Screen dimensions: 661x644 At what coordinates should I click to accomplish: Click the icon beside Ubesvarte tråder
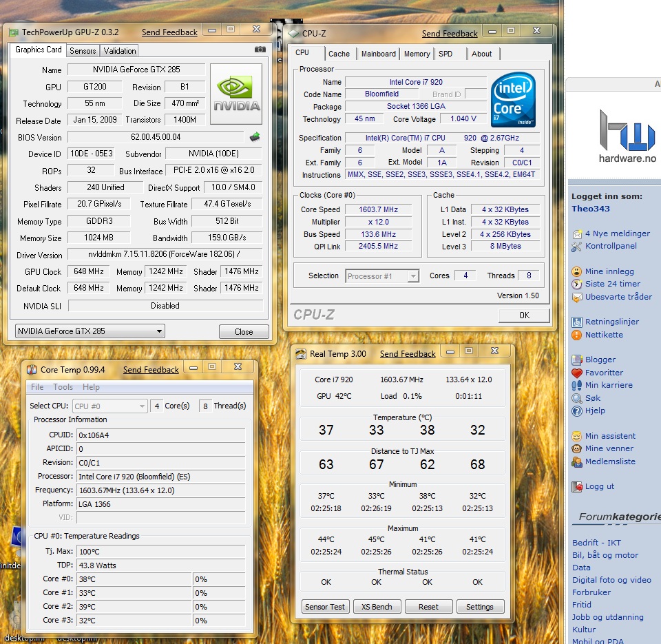click(x=577, y=298)
